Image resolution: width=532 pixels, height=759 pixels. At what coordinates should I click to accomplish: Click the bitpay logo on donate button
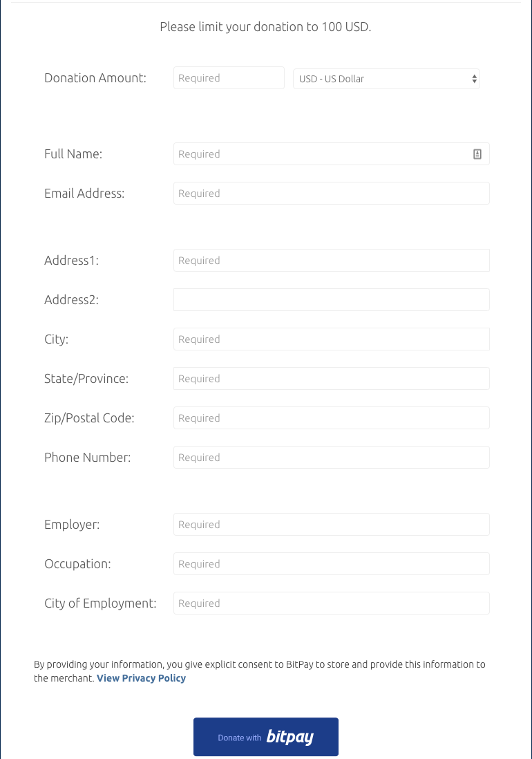click(x=290, y=737)
